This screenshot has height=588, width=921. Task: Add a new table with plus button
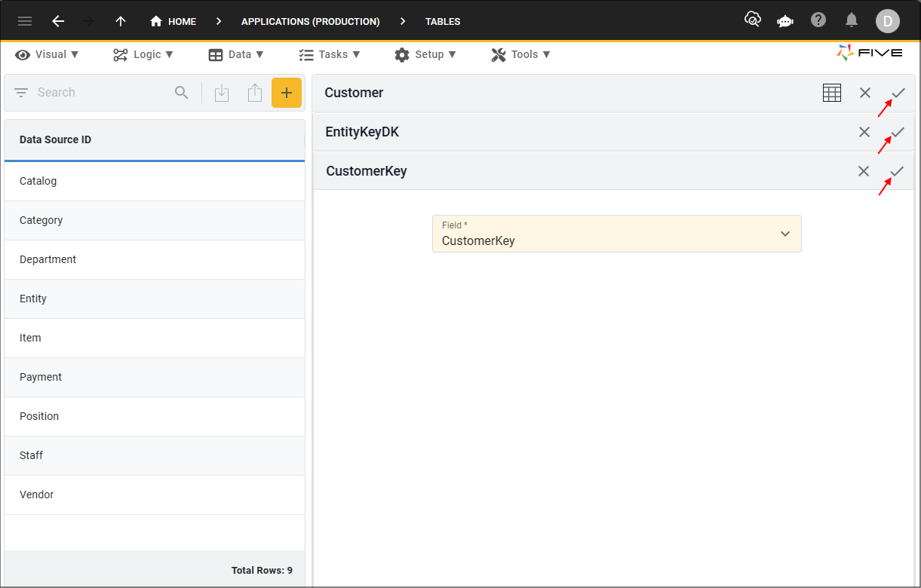click(x=287, y=93)
